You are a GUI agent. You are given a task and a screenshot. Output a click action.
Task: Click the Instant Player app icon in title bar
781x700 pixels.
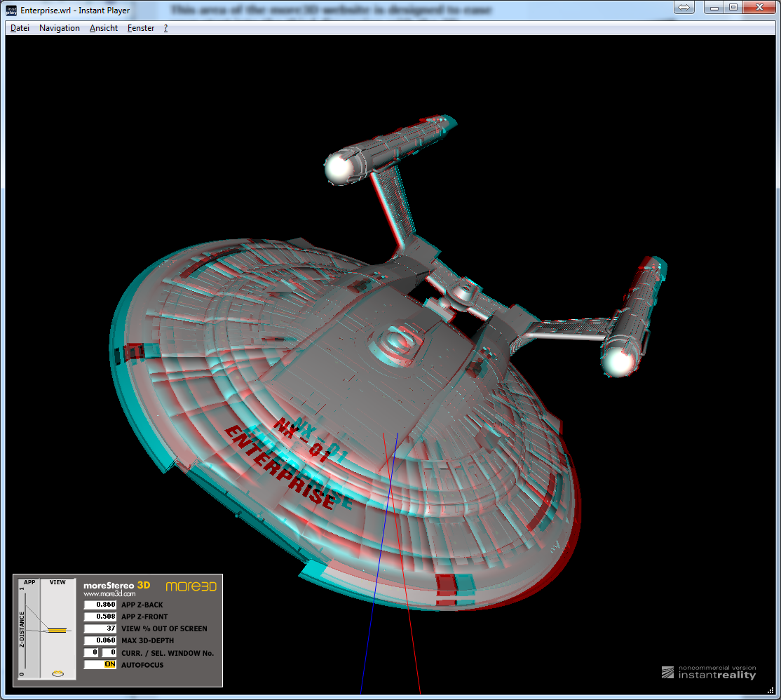click(x=11, y=11)
